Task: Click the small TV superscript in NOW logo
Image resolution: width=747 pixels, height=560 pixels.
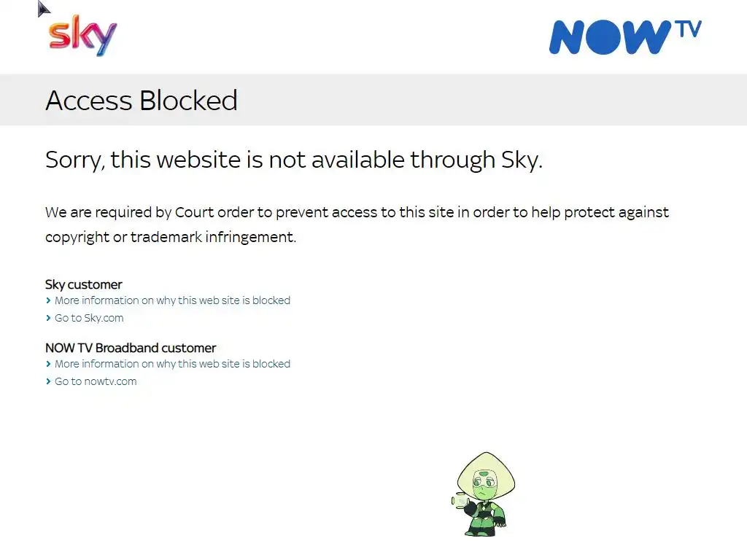Action: pos(688,29)
